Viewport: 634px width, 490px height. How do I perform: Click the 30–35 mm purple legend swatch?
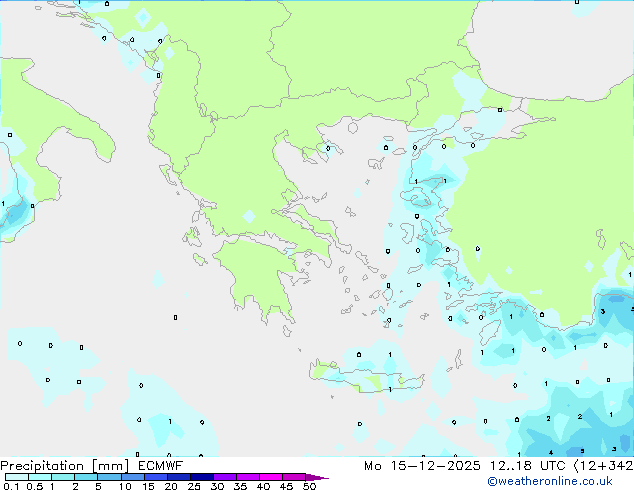tap(224, 477)
